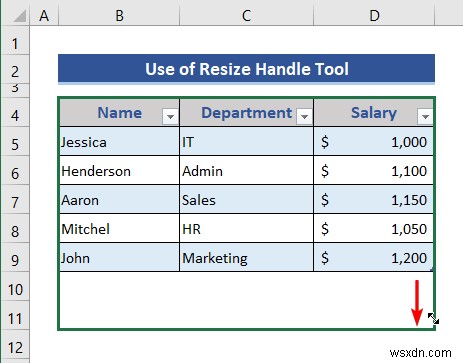Select row 10 header
463x363 pixels.
(x=15, y=286)
